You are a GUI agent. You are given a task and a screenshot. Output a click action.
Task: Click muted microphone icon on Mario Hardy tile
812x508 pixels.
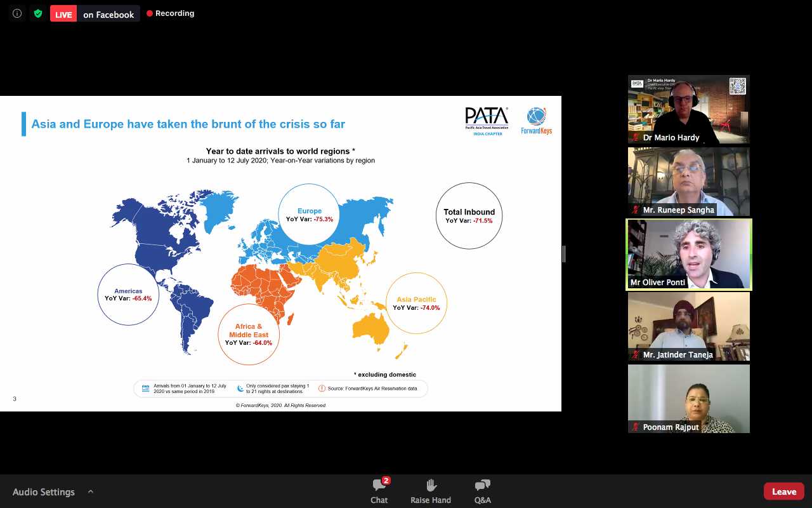(x=636, y=137)
